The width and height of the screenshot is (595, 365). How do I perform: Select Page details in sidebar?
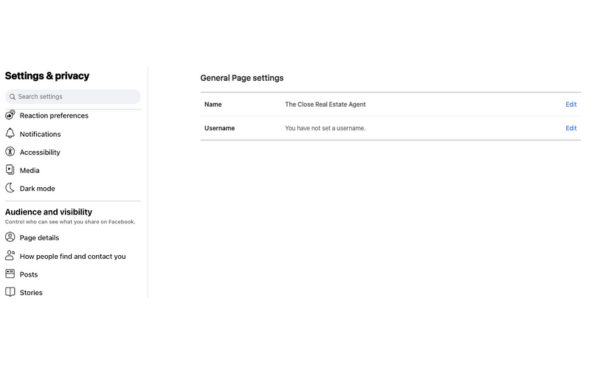point(39,238)
